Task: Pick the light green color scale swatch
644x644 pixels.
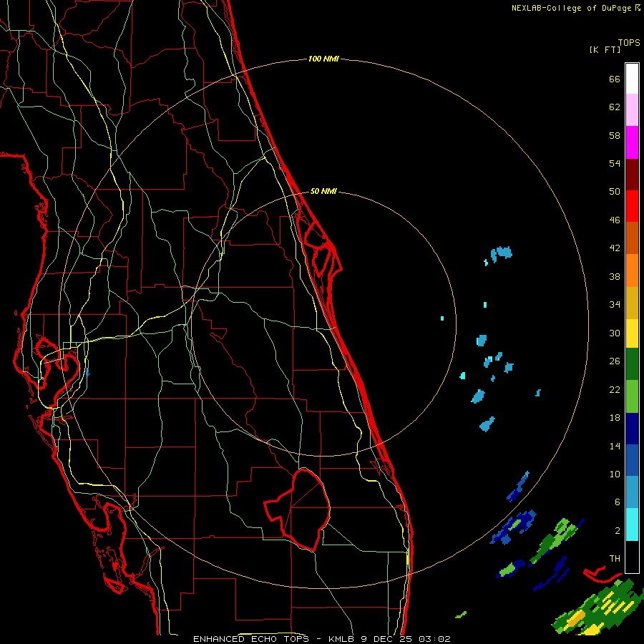Action: pos(632,396)
